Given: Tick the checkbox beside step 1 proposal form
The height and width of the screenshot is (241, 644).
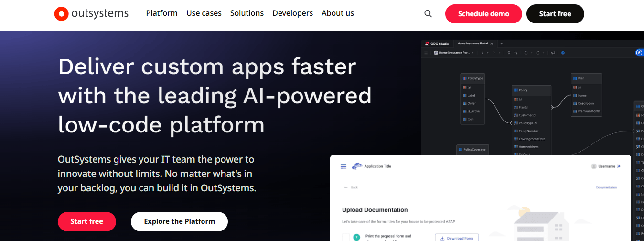Looking at the screenshot, I should pyautogui.click(x=346, y=237).
